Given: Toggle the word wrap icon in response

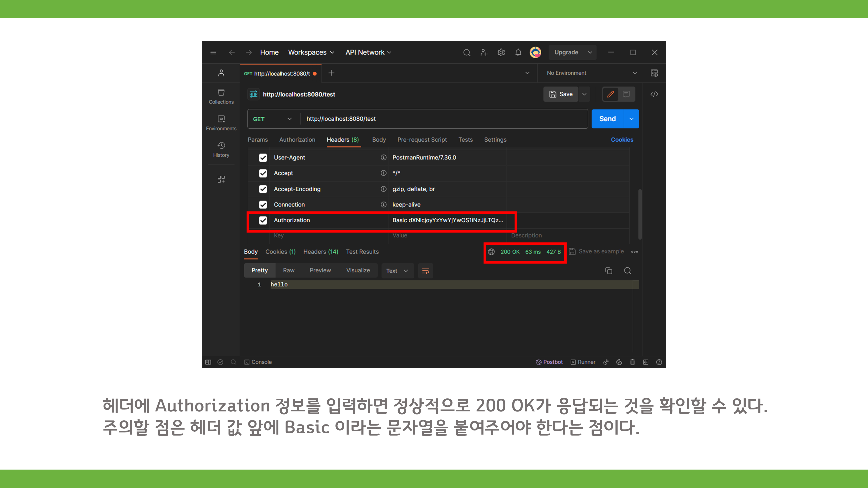Looking at the screenshot, I should [x=425, y=271].
